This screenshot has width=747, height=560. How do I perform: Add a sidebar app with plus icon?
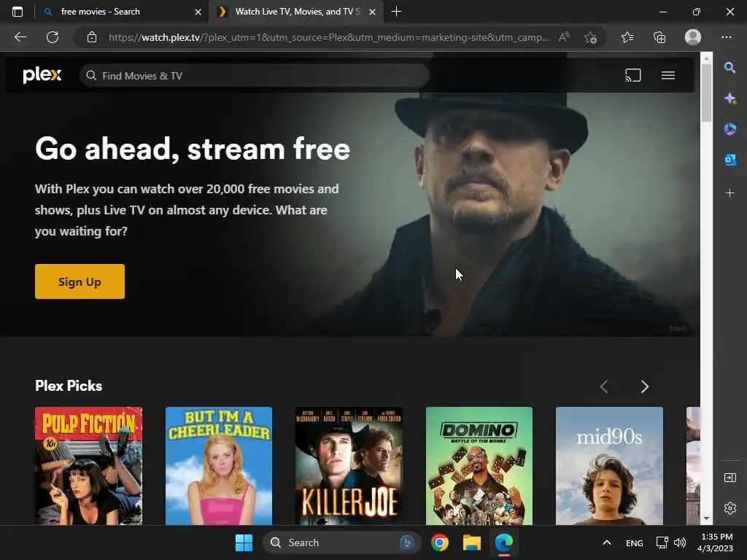[x=729, y=192]
